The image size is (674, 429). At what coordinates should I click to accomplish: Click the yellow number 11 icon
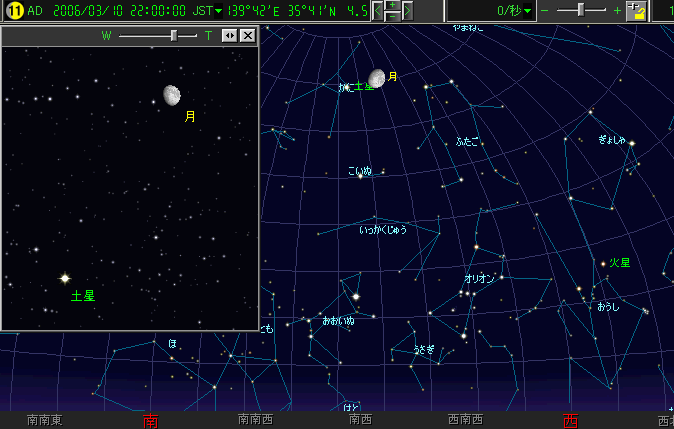coord(15,11)
